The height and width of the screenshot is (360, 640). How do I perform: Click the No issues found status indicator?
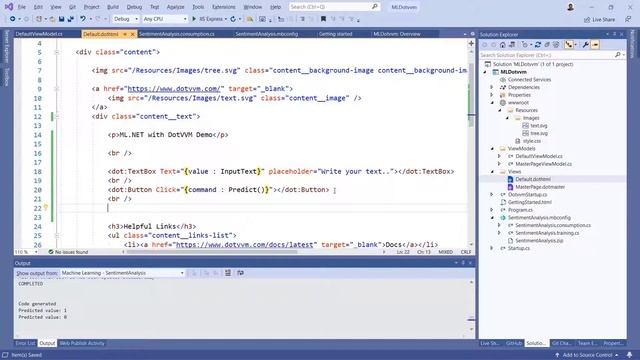68,252
